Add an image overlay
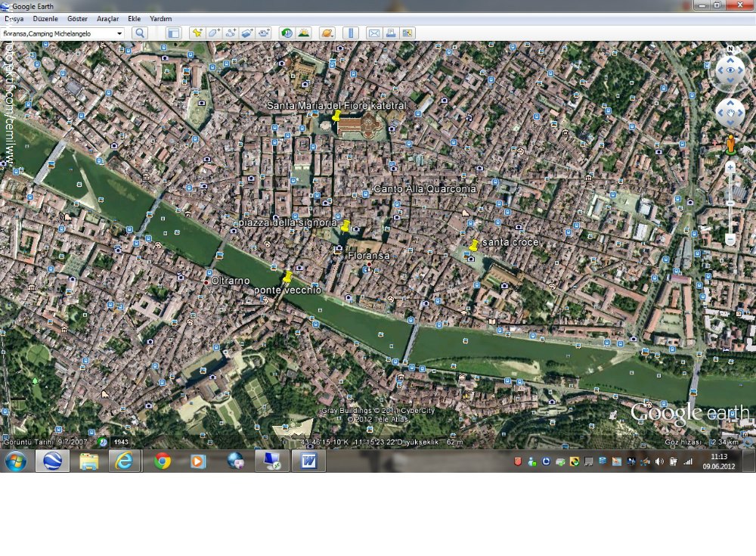This screenshot has height=556, width=756. (x=247, y=33)
